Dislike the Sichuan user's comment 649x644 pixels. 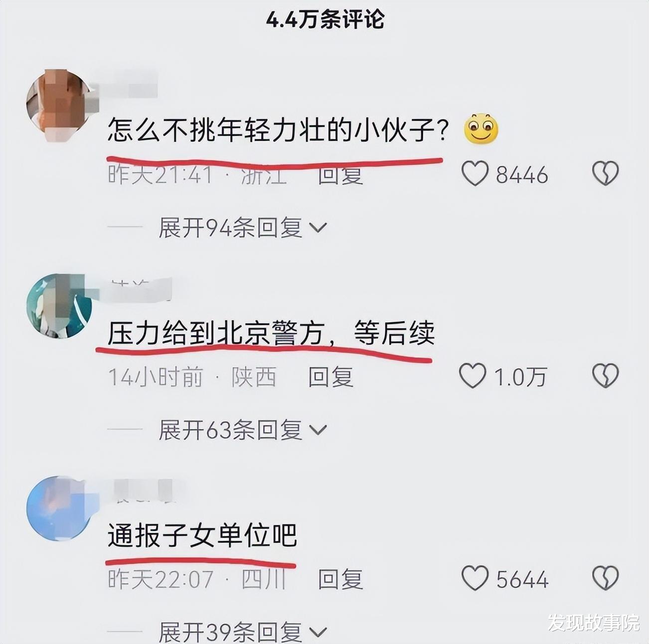click(x=605, y=578)
